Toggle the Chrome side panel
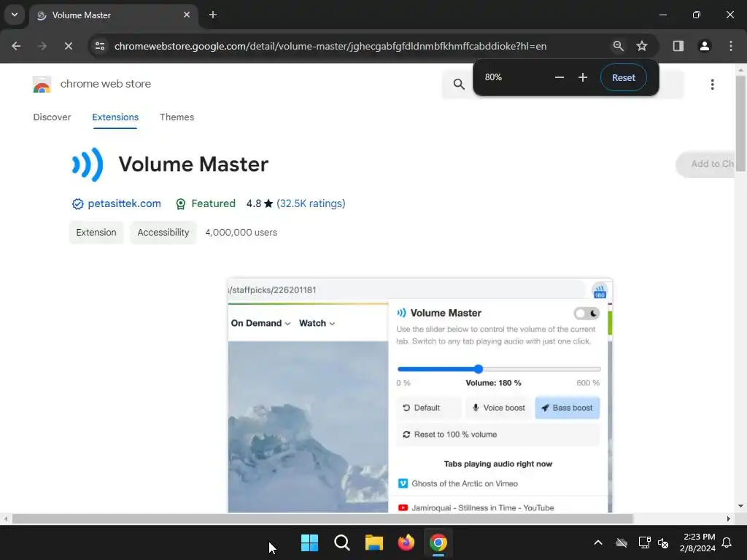This screenshot has height=560, width=747. tap(678, 46)
